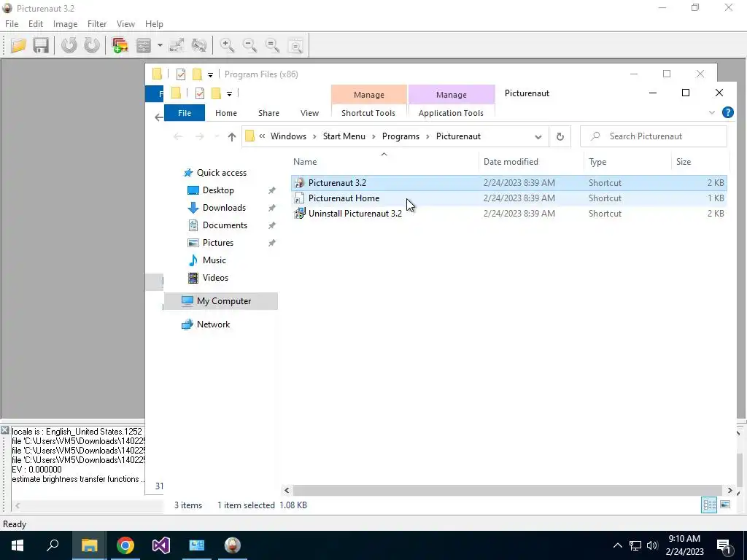Click the Search Picturenaut field
This screenshot has width=747, height=560.
tap(654, 136)
